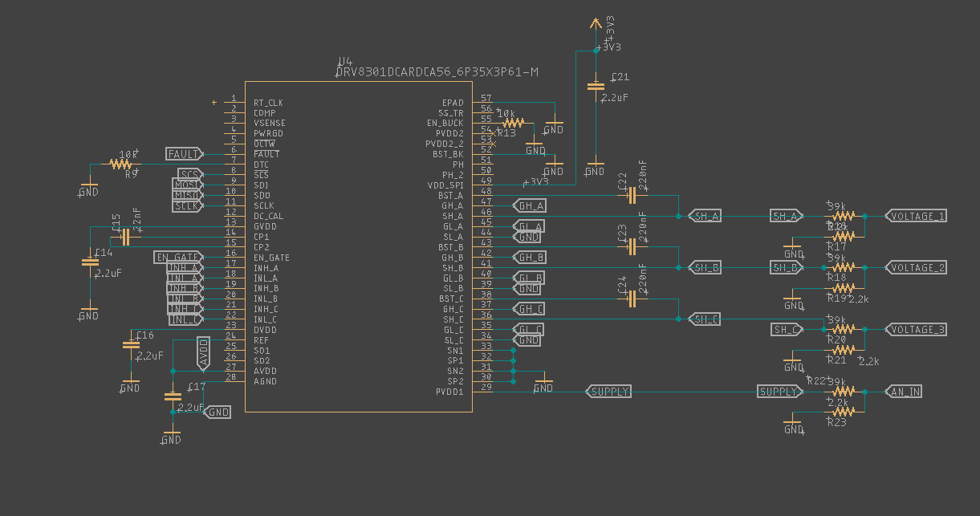Select the VOLTAGE_2 net label
This screenshot has height=516, width=980.
click(x=916, y=268)
